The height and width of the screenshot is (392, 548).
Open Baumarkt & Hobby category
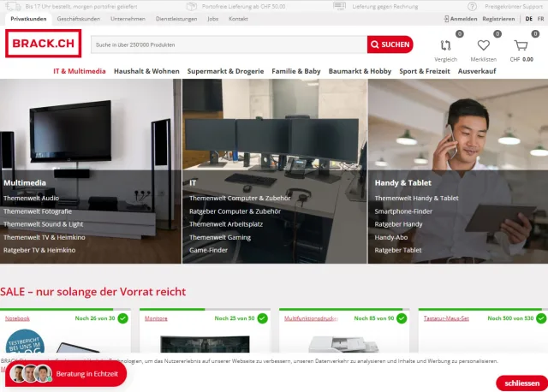coord(360,71)
